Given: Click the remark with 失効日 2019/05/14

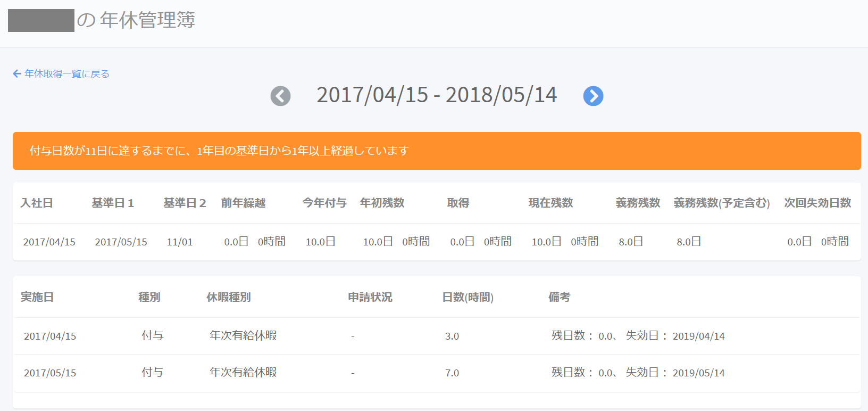Looking at the screenshot, I should (x=638, y=373).
